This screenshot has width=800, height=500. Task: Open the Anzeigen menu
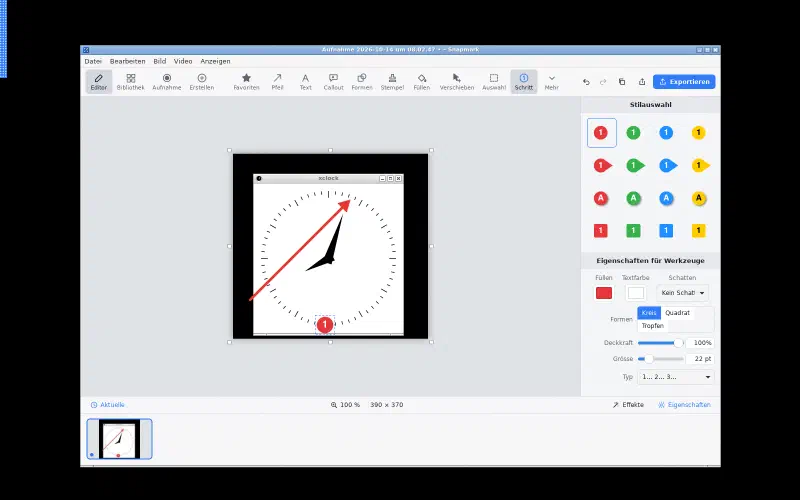click(215, 61)
